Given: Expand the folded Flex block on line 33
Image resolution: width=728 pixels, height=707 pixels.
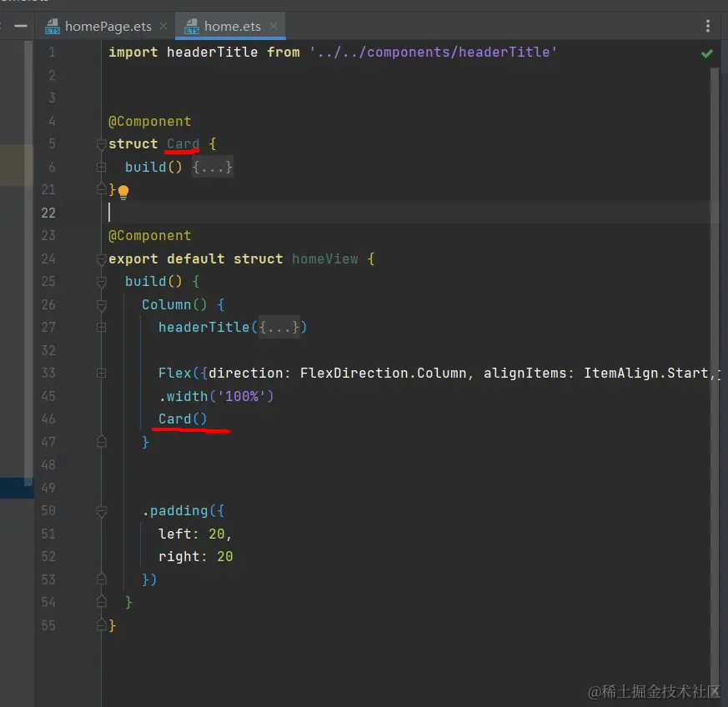Looking at the screenshot, I should (x=101, y=374).
